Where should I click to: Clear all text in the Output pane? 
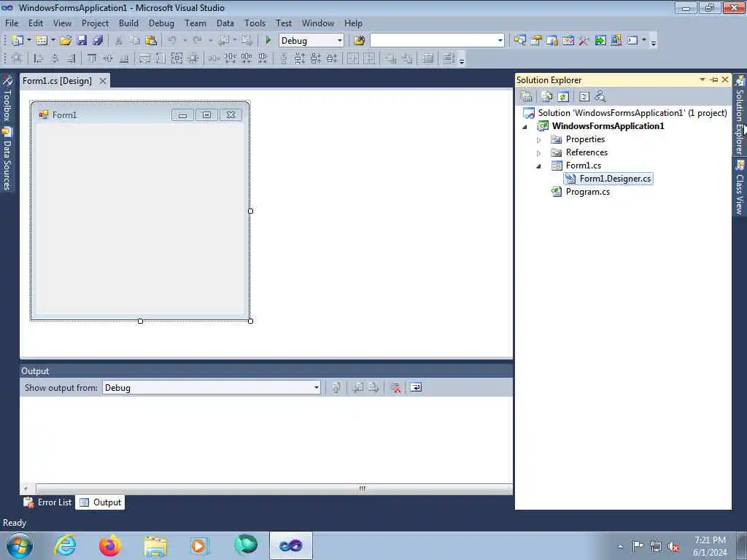(395, 388)
